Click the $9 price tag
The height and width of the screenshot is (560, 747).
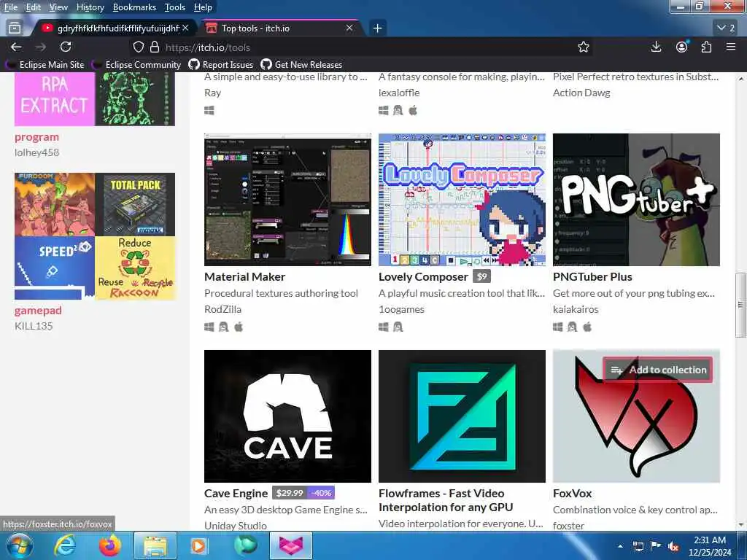(x=482, y=276)
